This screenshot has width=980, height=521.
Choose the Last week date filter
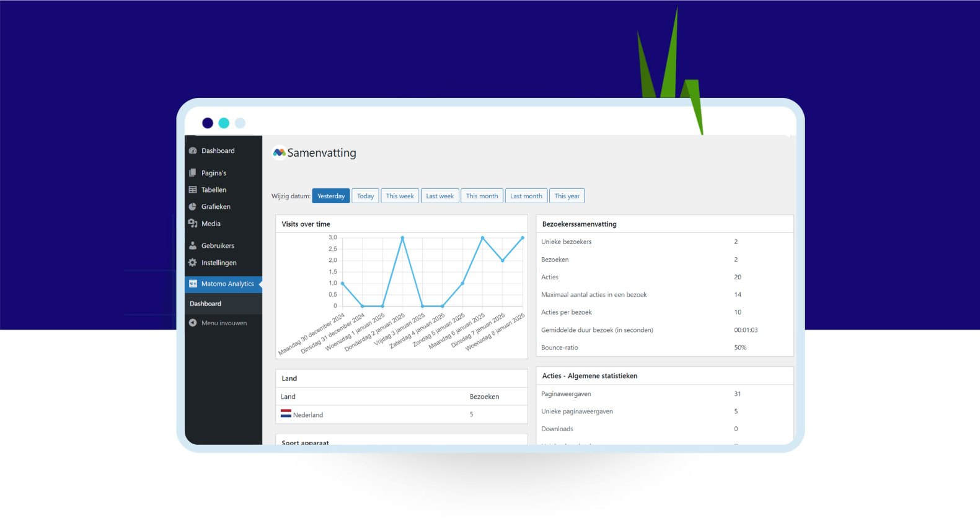pos(439,196)
